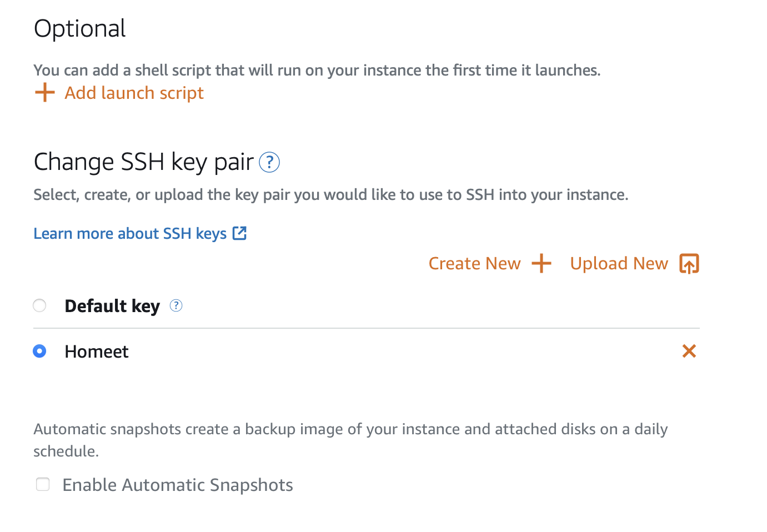Screen dimensions: 767x532
Task: Select the Homeet radio button
Action: [x=39, y=351]
